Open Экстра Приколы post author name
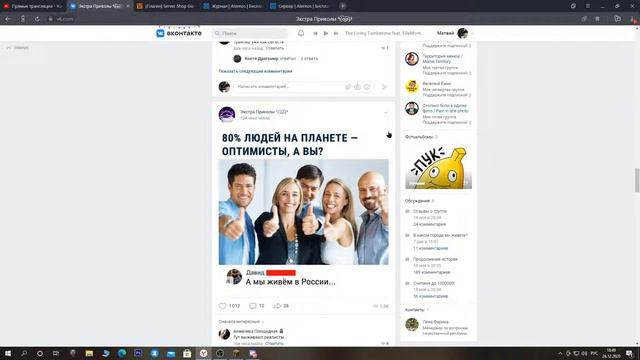Viewport: 640px width, 360px height. tap(264, 111)
